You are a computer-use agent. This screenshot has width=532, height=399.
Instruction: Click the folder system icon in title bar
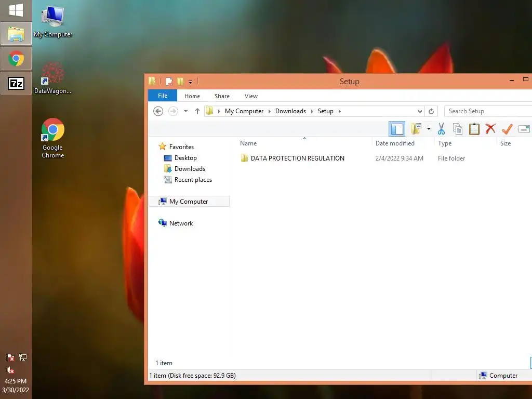152,81
